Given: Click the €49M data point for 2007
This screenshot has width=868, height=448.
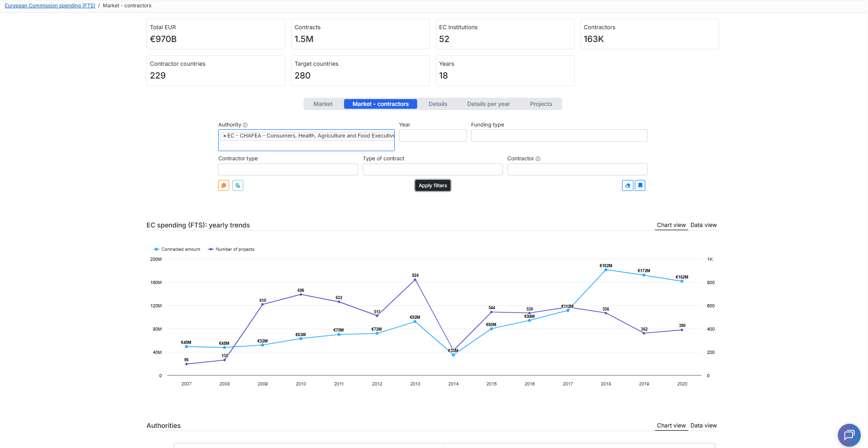Looking at the screenshot, I should pos(186,347).
